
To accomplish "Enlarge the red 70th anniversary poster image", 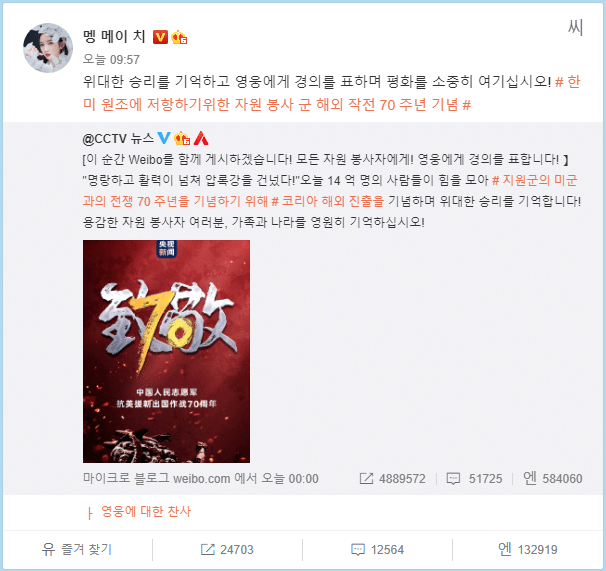I will tap(166, 351).
